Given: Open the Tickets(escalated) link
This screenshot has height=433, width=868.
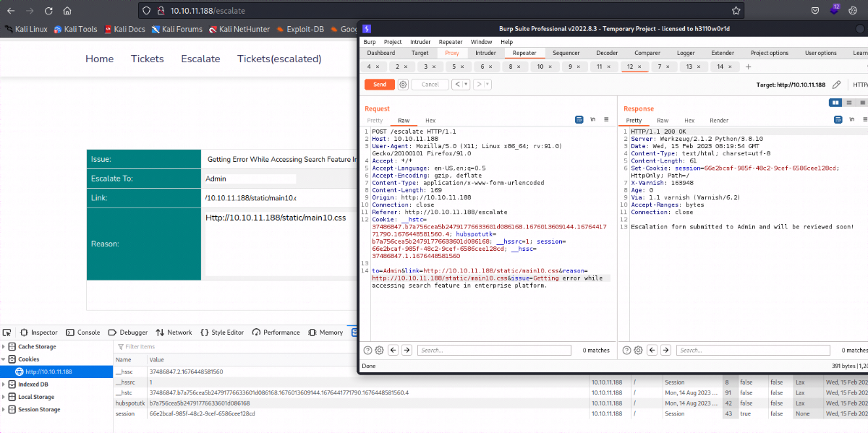Looking at the screenshot, I should [279, 59].
